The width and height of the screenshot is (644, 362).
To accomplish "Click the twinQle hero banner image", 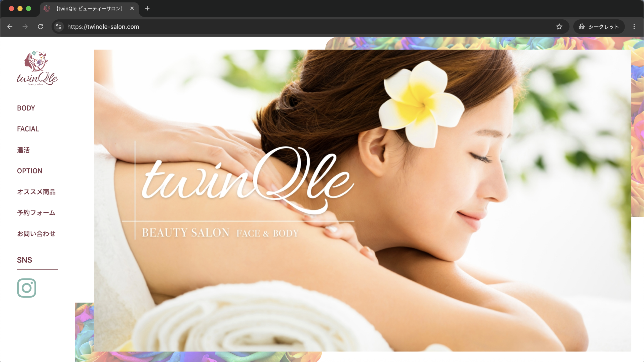I will point(363,200).
